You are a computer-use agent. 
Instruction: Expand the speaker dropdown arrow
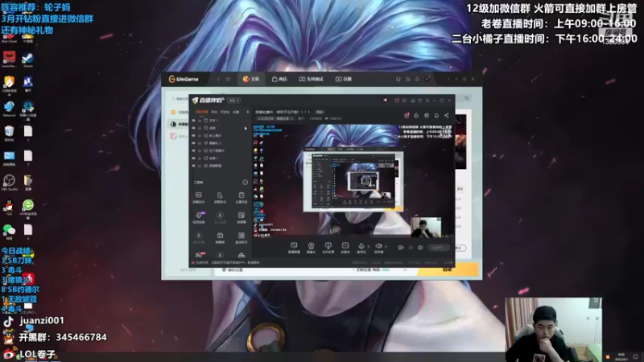pos(386,247)
